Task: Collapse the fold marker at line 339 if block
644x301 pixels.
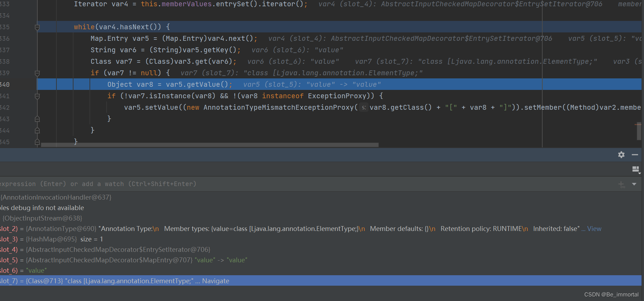Action: pos(37,73)
